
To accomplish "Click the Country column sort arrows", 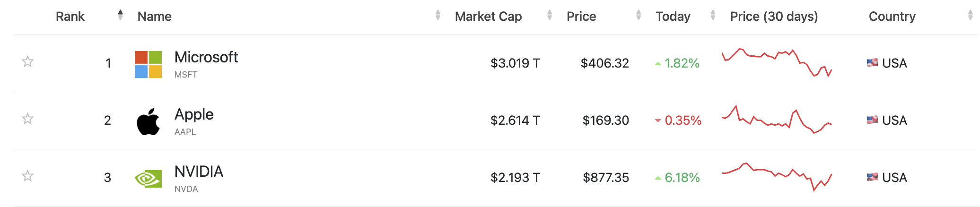I will (x=970, y=16).
